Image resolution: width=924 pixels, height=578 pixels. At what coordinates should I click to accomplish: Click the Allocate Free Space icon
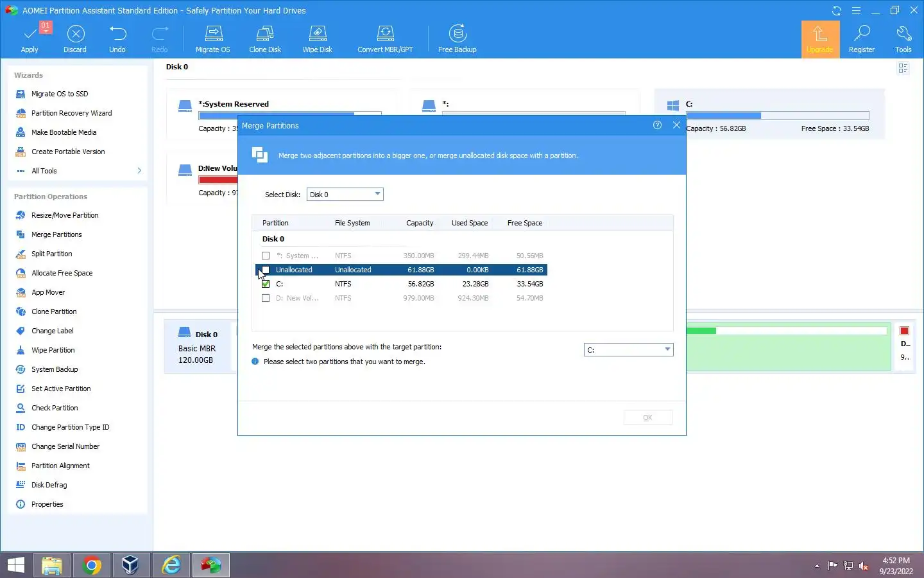click(21, 273)
